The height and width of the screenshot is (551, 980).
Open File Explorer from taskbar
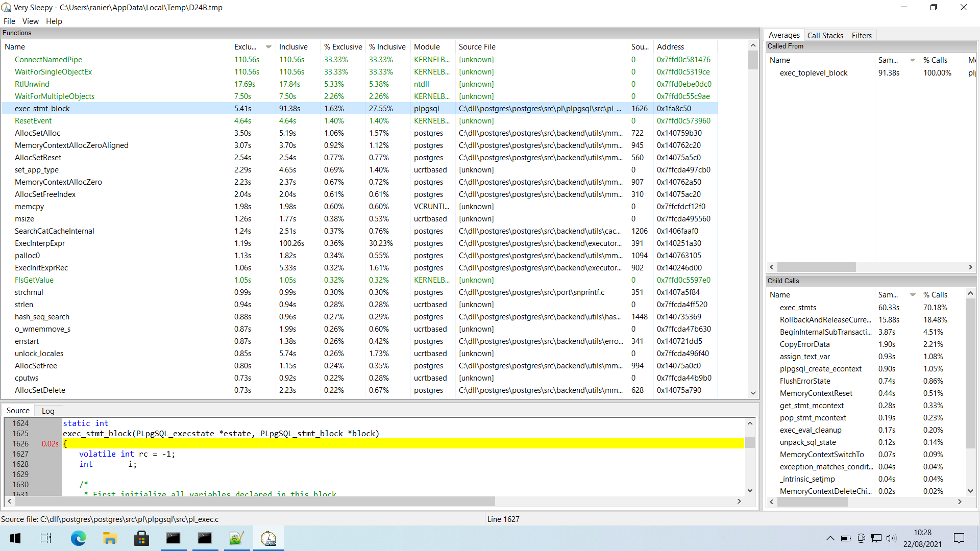[x=110, y=538]
